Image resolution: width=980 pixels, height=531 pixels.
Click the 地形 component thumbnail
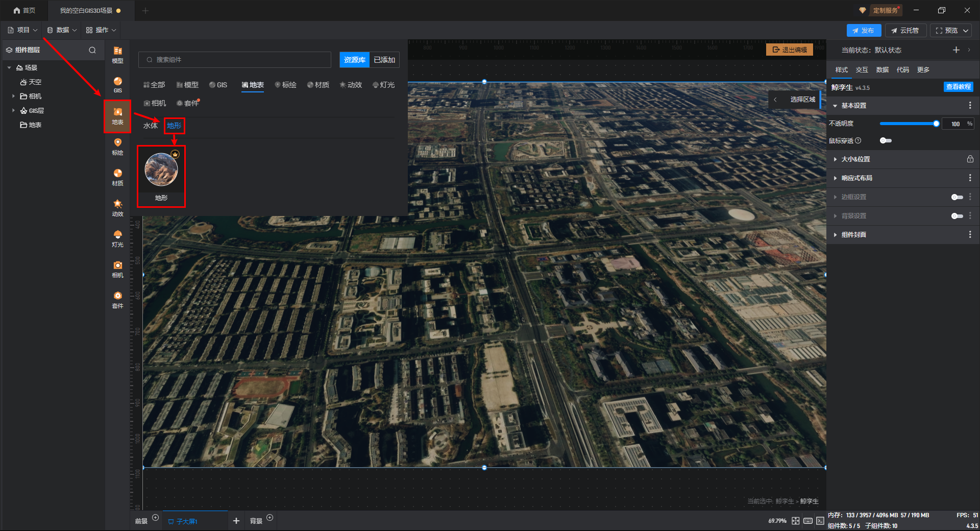[x=161, y=170]
